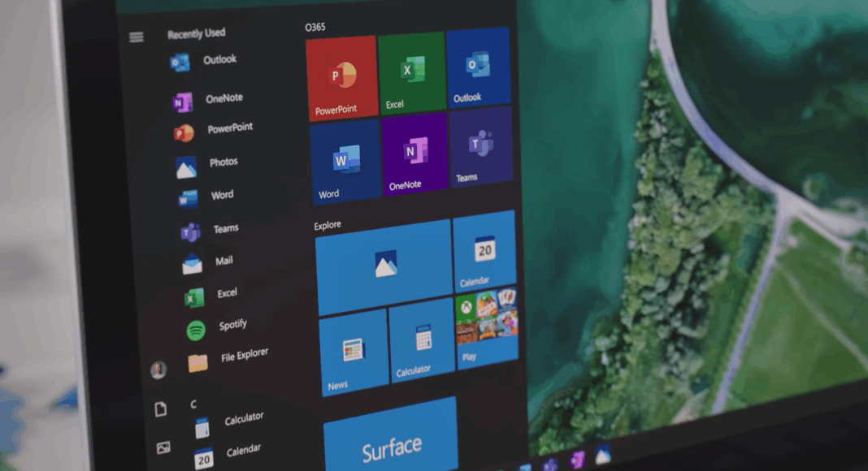The image size is (868, 471).
Task: Open Calendar under the C section
Action: 228,455
